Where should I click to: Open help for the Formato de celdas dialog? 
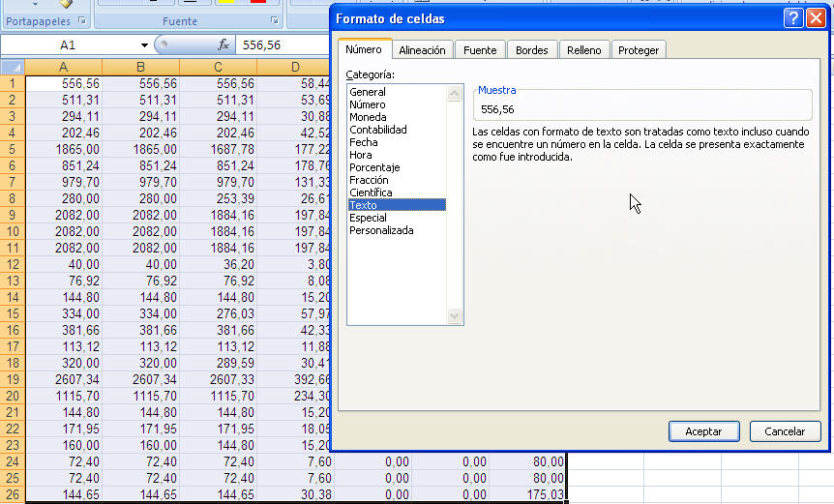793,18
